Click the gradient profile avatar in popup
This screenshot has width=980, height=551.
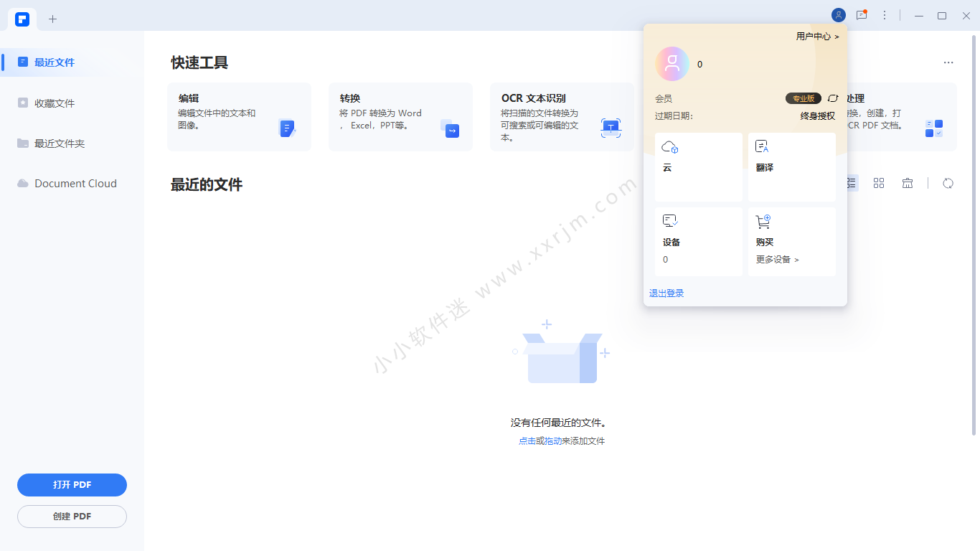672,64
